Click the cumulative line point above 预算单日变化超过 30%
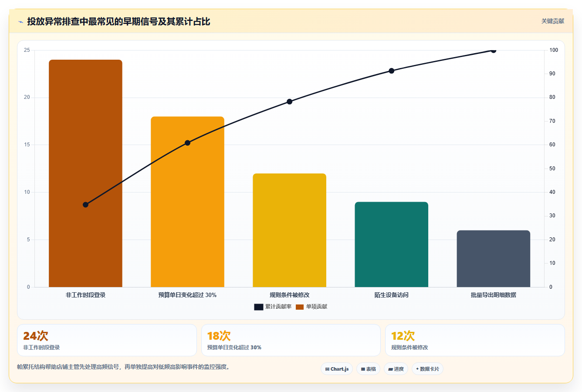This screenshot has height=392, width=582. [187, 143]
